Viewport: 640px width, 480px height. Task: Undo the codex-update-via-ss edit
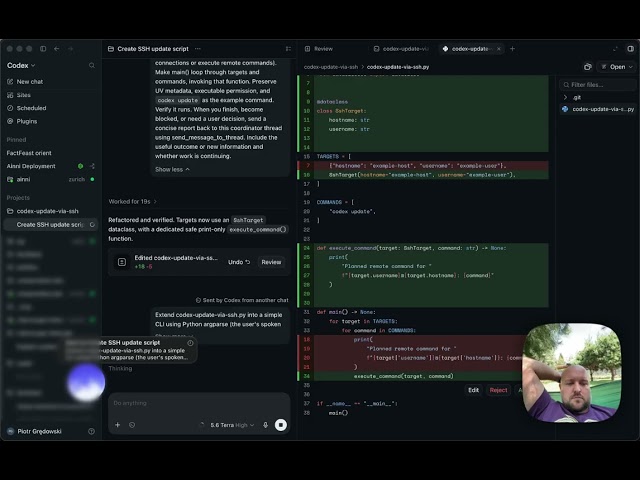coord(239,262)
